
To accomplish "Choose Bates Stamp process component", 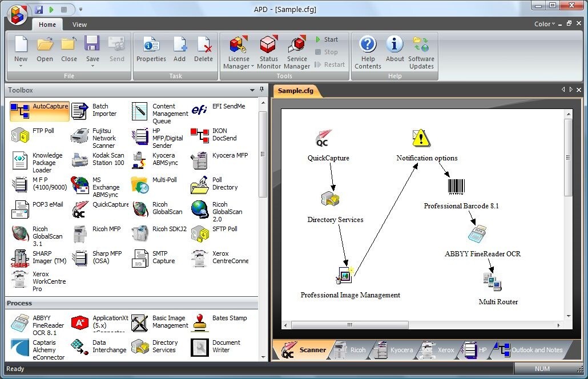I will (x=219, y=322).
